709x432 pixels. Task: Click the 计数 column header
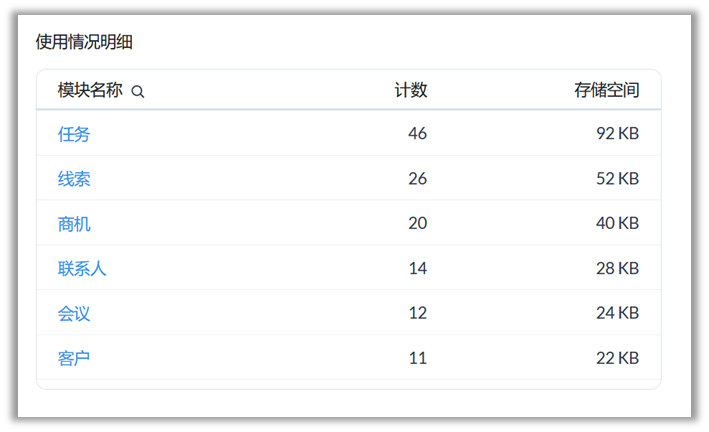(x=411, y=91)
